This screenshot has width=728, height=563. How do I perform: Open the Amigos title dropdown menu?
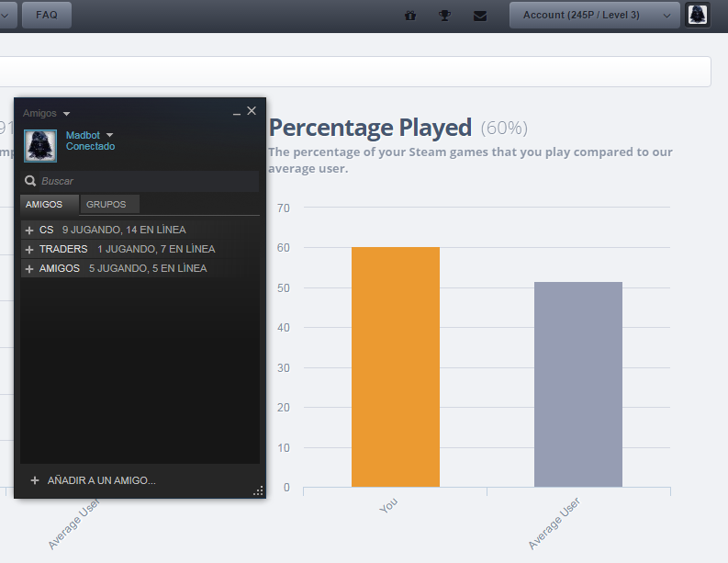[x=66, y=114]
